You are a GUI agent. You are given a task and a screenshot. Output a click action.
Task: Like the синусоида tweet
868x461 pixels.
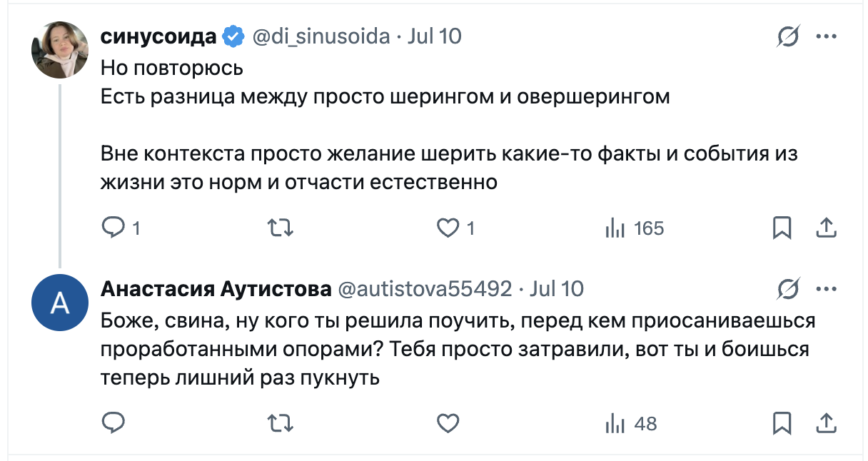448,228
